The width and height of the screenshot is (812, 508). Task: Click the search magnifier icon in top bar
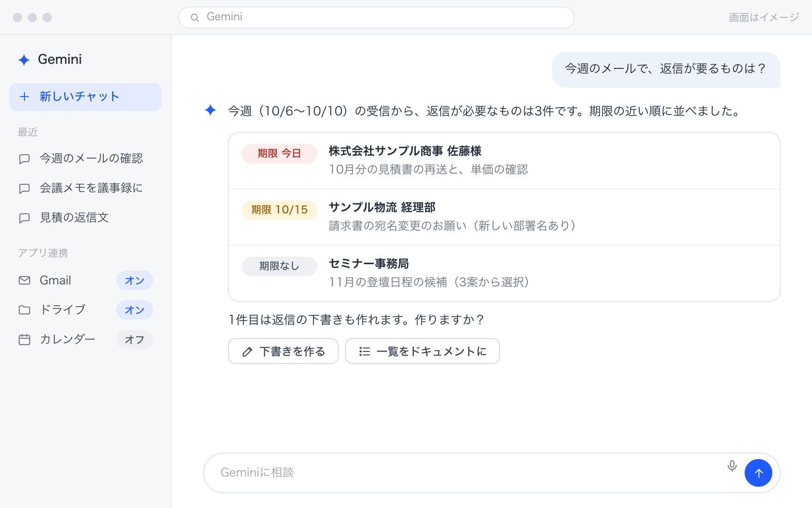[195, 18]
